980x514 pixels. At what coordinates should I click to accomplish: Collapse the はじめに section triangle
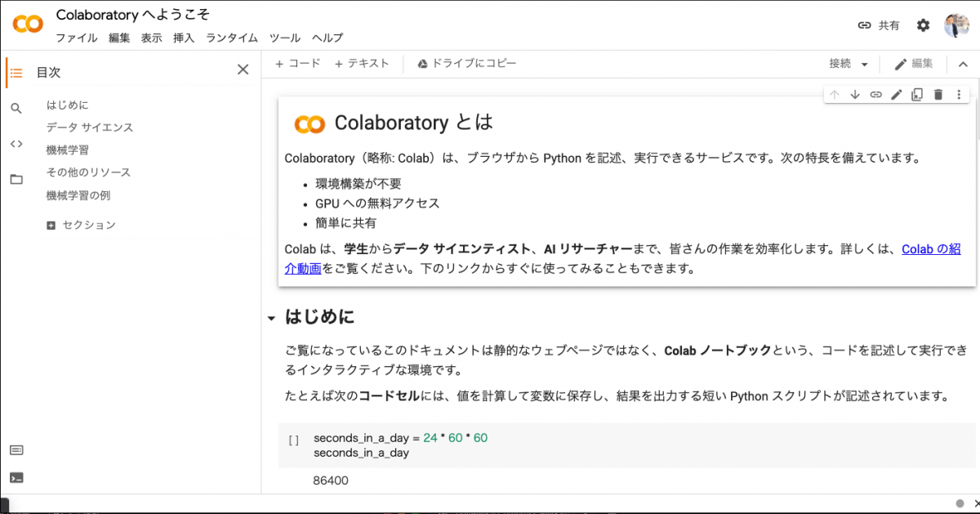[x=270, y=319]
